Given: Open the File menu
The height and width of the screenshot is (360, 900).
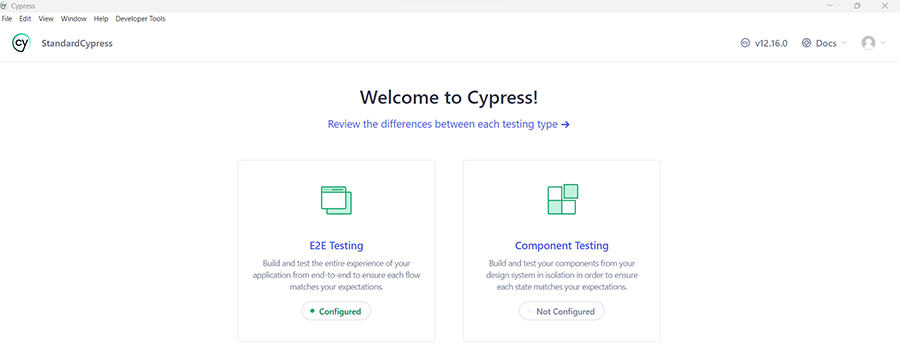Looking at the screenshot, I should 7,19.
